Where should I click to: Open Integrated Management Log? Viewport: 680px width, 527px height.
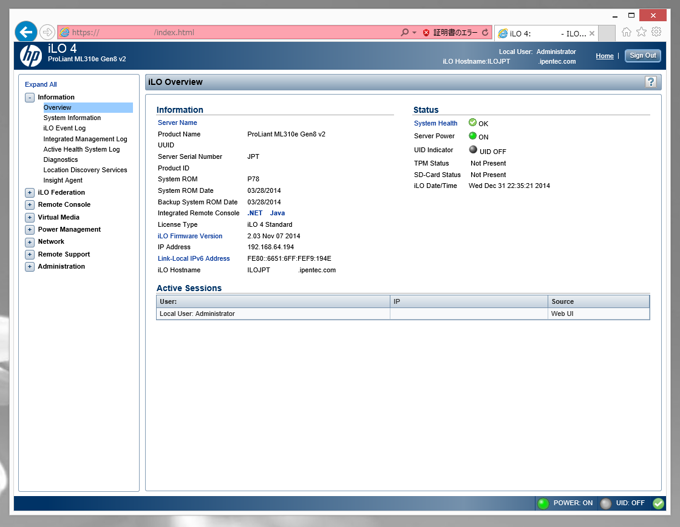click(85, 139)
